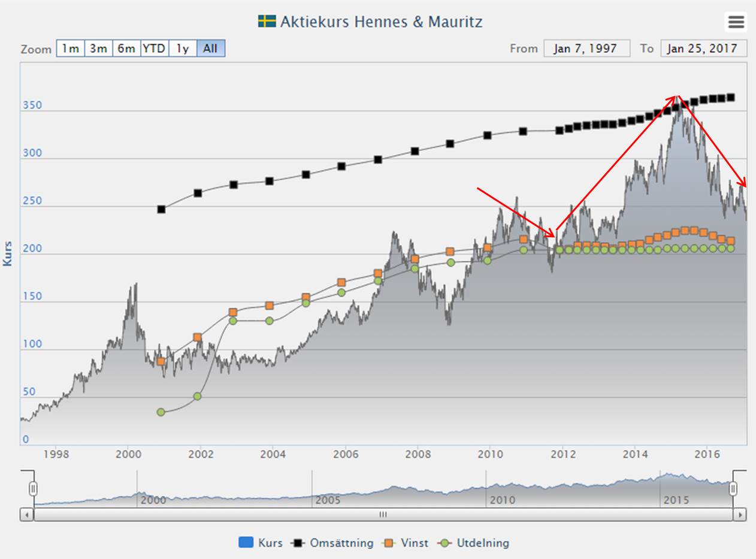Click the 1998 x-axis label

click(x=55, y=454)
